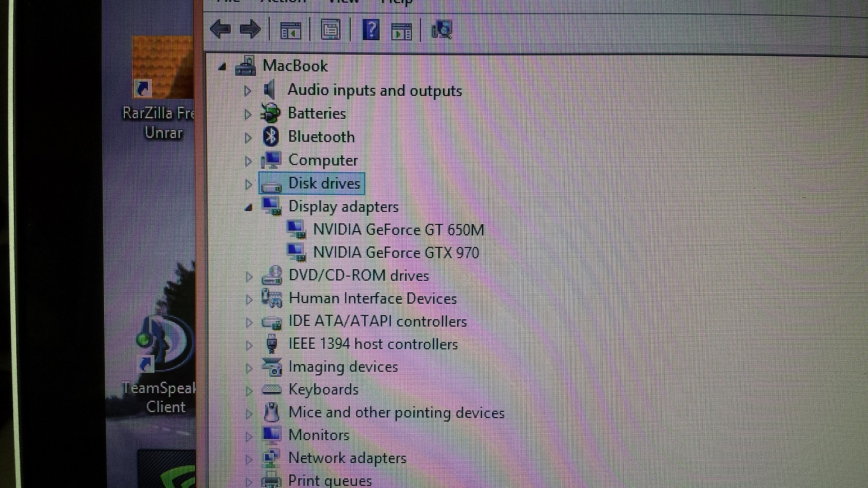Click the disc drive icon beside DVD/CD-ROM drives
Image resolution: width=868 pixels, height=488 pixels.
tap(272, 275)
